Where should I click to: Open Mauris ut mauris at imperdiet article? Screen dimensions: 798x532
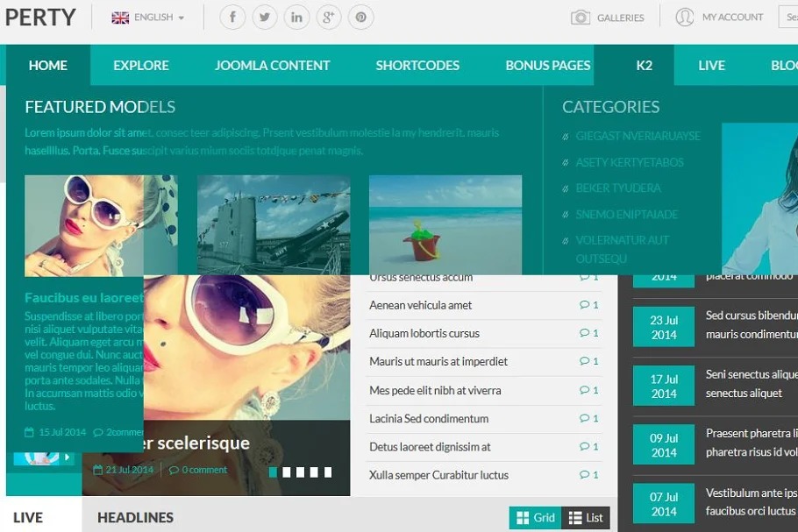click(438, 362)
